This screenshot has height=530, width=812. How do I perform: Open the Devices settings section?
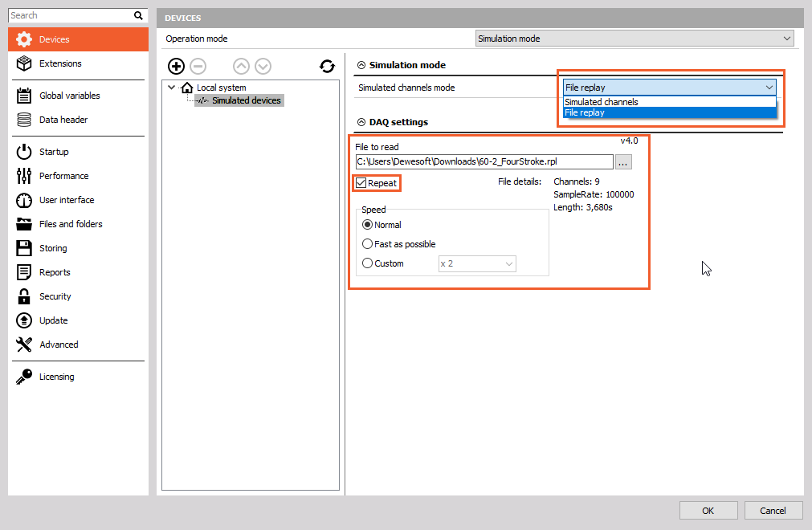[x=78, y=39]
